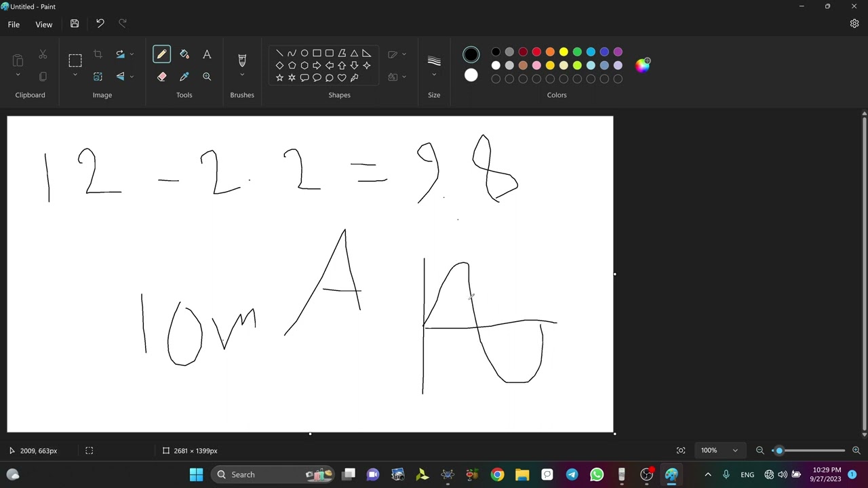Click the Brushes tool icon

pos(242,60)
